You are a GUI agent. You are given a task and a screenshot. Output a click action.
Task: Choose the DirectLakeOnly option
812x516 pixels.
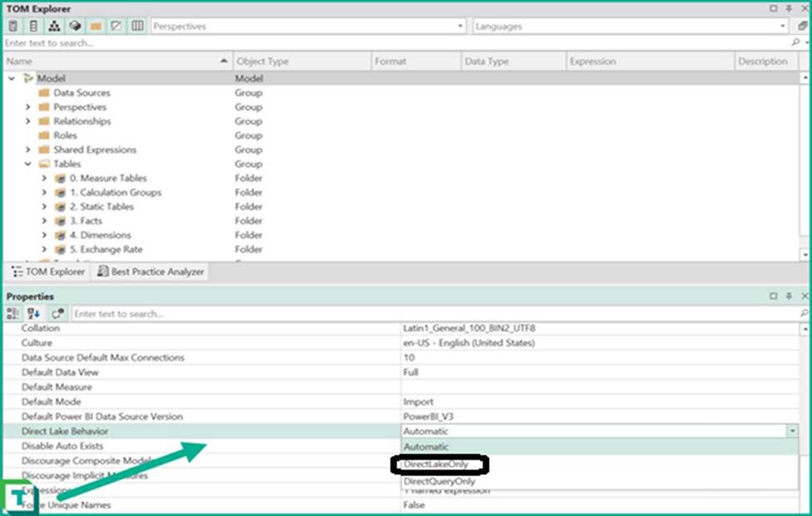[600, 464]
